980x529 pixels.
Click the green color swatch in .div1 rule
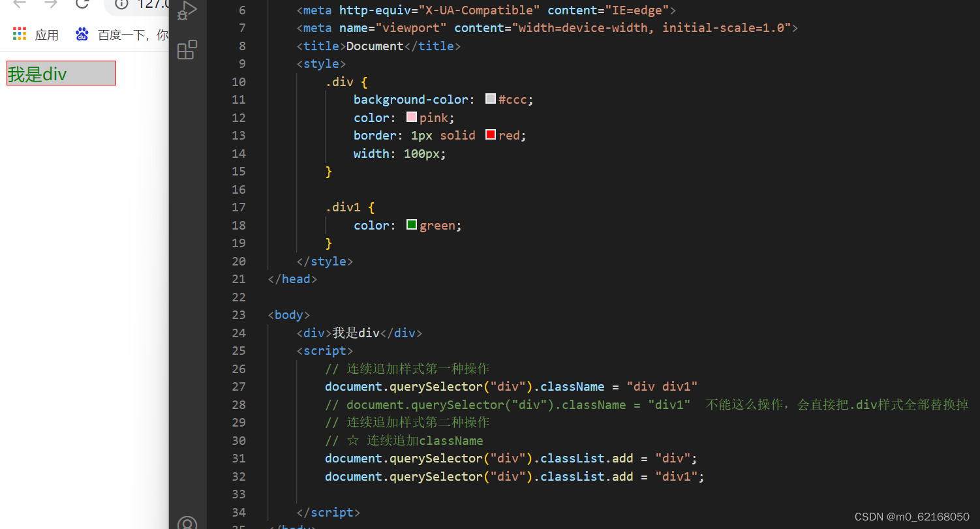(x=411, y=224)
